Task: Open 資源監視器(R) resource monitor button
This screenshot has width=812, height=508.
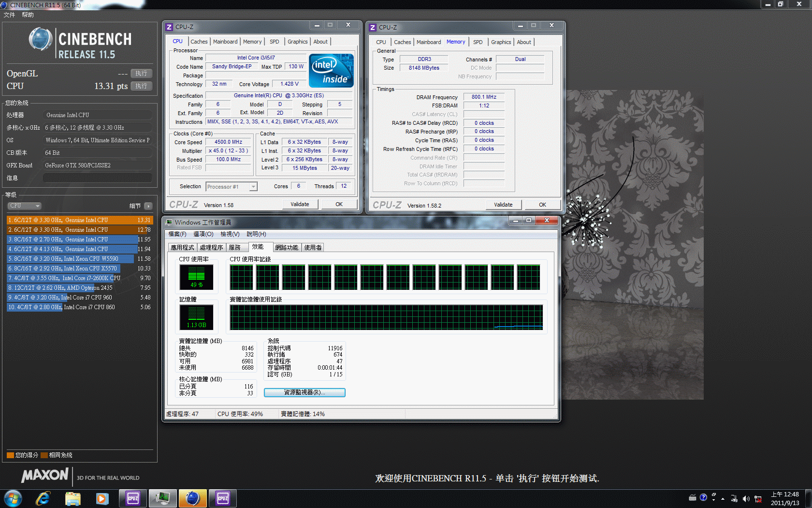Action: coord(304,392)
